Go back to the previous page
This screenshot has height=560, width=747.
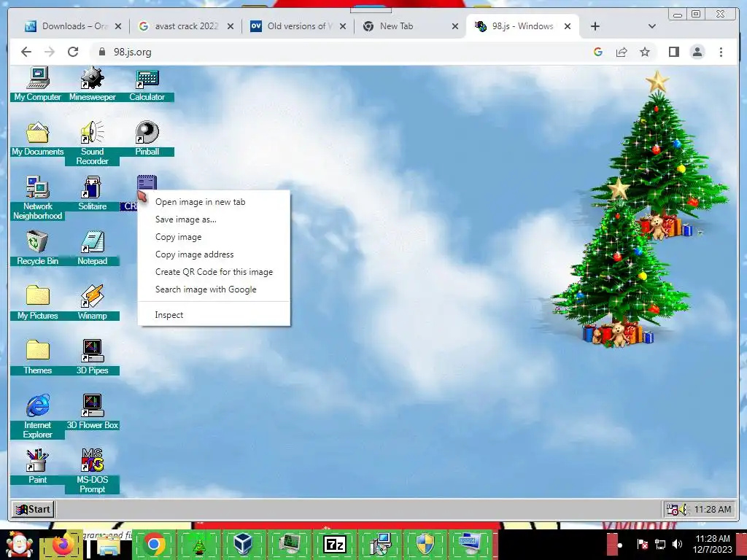(x=26, y=52)
